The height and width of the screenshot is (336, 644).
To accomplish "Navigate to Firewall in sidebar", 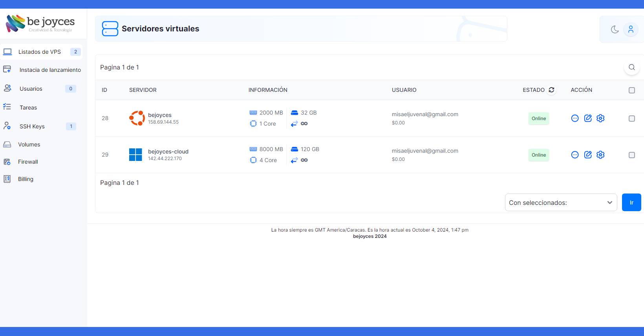I will (28, 162).
